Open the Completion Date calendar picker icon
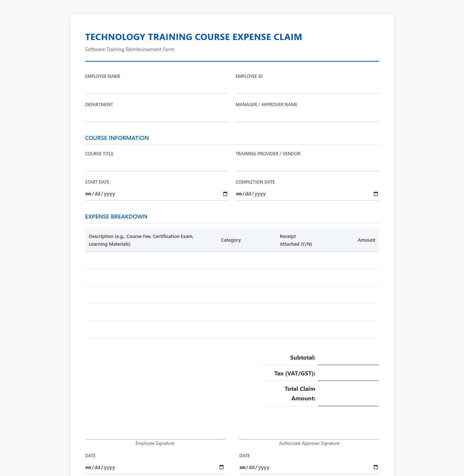Image resolution: width=464 pixels, height=476 pixels. point(376,194)
